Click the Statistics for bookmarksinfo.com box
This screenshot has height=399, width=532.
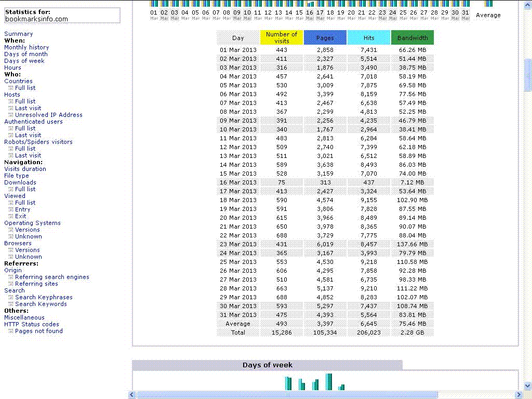(62, 16)
